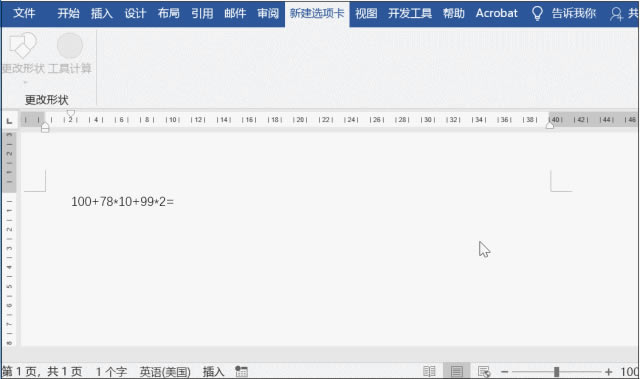This screenshot has width=640, height=379.
Task: Switch to the 开始 ribbon tab
Action: 68,13
